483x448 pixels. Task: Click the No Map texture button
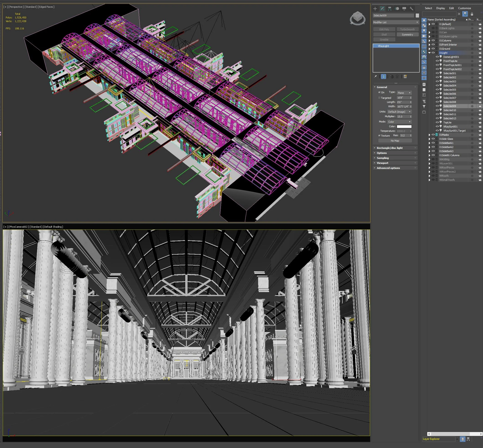(395, 141)
